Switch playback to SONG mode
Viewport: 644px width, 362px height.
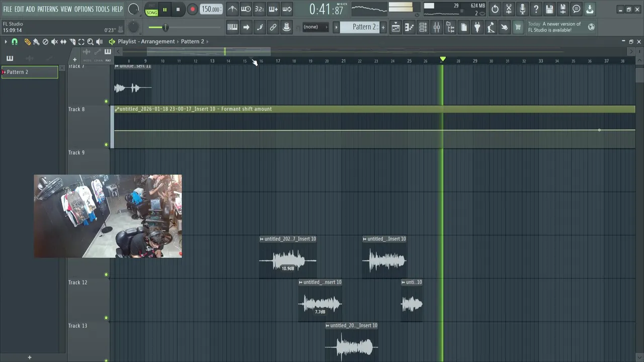pyautogui.click(x=151, y=13)
